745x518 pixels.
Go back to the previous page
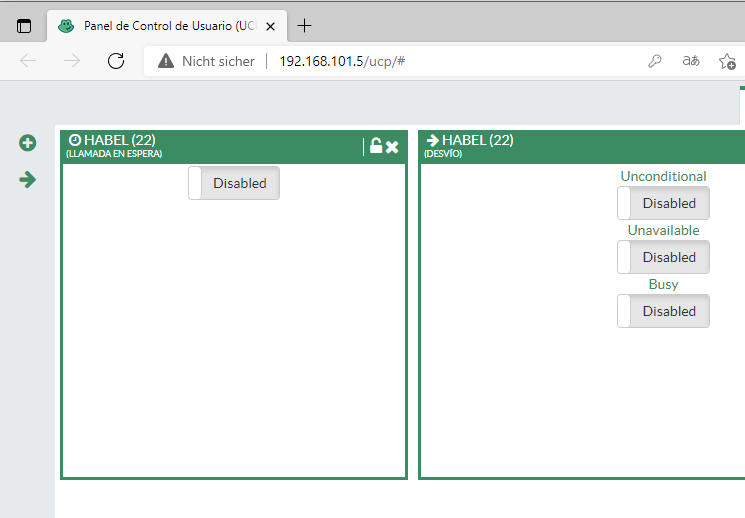click(28, 61)
